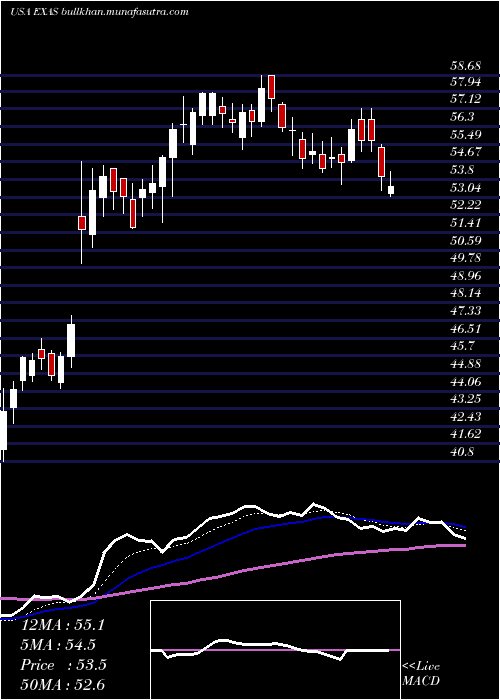Select the 44.06 price axis label

click(465, 382)
